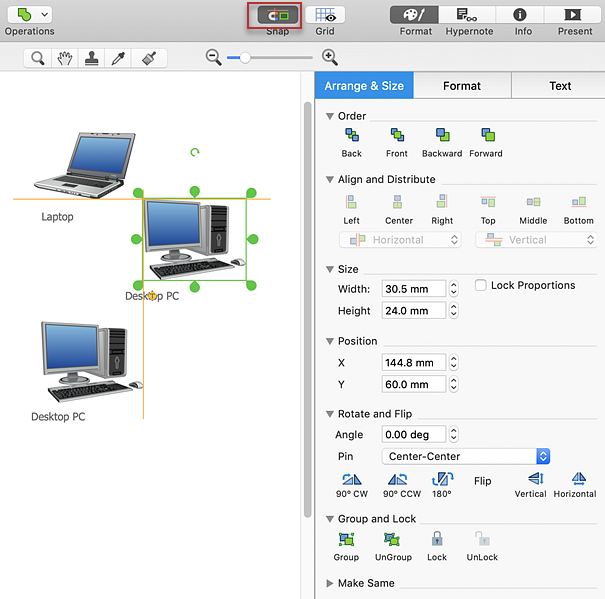
Task: Click the Present button
Action: [x=574, y=15]
